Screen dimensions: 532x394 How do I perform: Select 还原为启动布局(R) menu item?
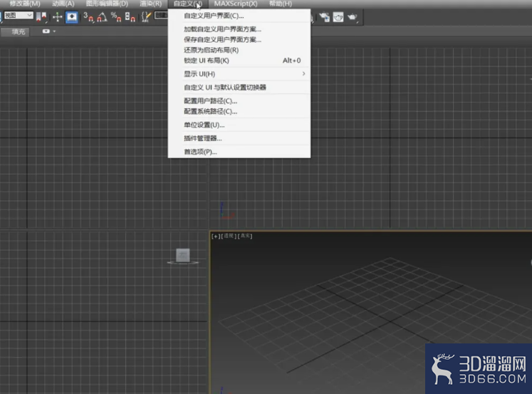point(239,50)
